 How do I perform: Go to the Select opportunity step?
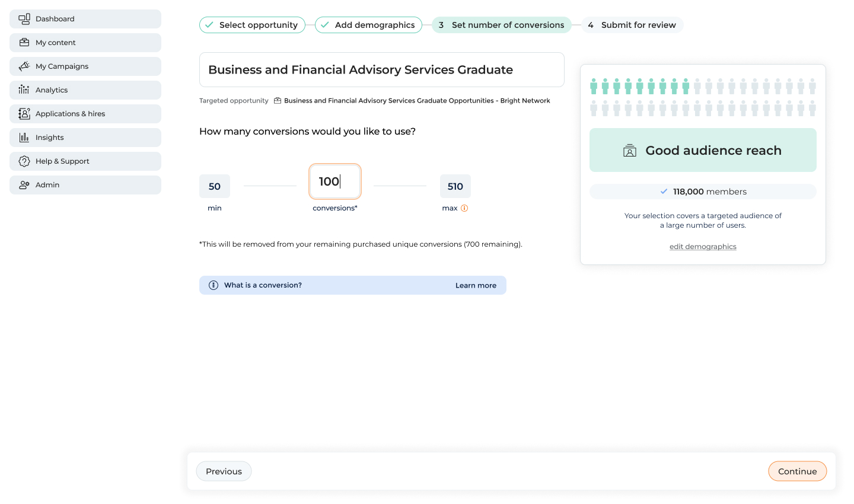click(252, 25)
